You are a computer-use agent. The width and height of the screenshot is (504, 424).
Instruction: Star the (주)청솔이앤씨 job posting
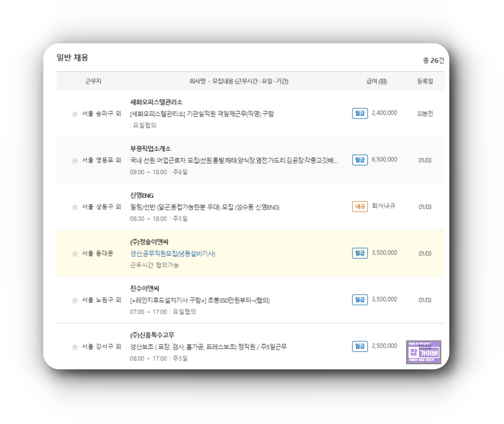point(75,254)
